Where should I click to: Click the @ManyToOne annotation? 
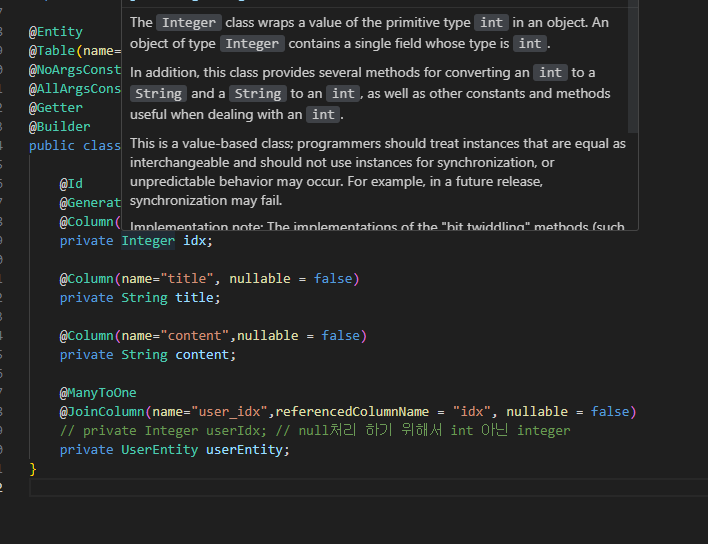click(x=98, y=392)
